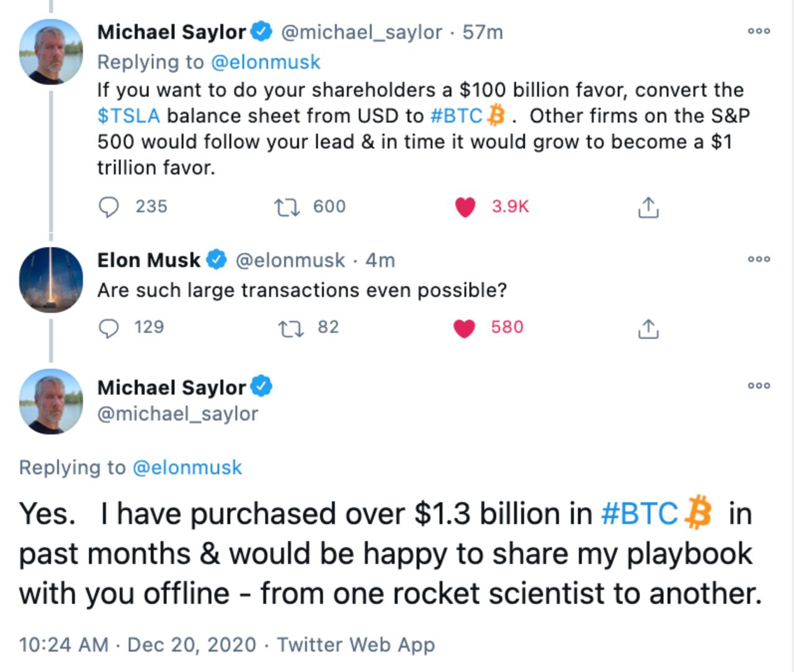Click the Twitter Web App source label
Screen dimensions: 794x672
[x=355, y=645]
